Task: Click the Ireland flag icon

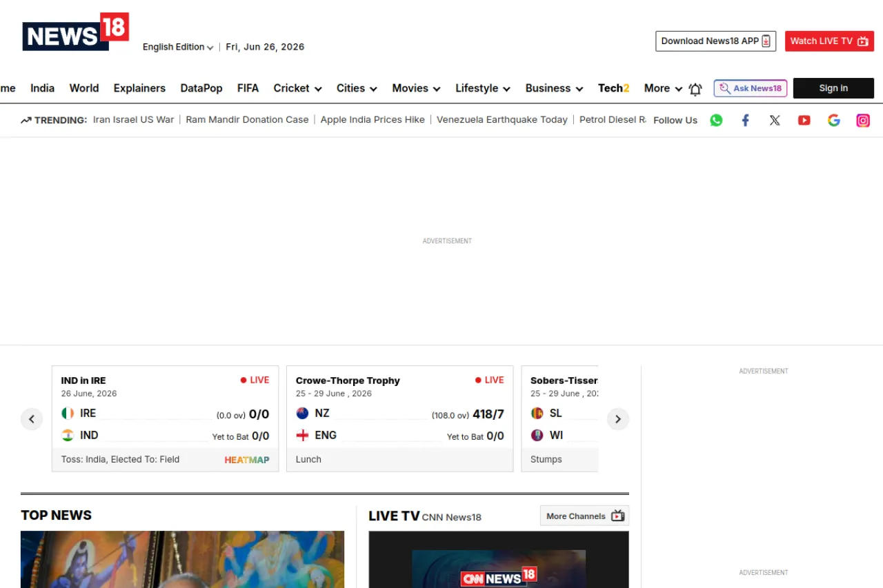Action: coord(68,414)
